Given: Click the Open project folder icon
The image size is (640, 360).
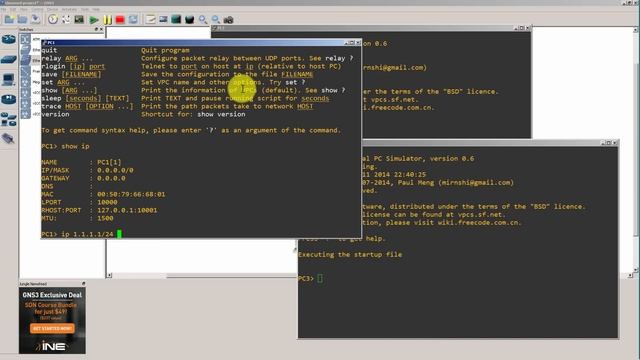Looking at the screenshot, I should point(22,19).
